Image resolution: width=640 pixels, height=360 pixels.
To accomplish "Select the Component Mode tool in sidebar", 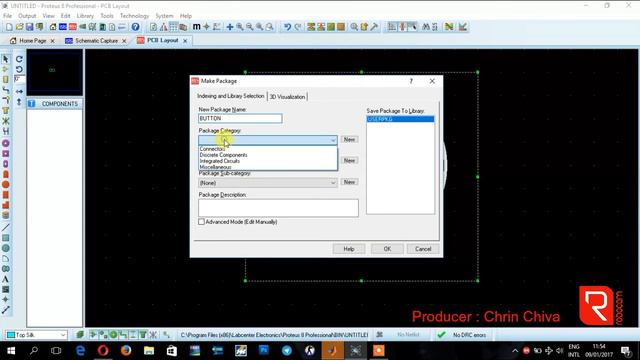I will (x=6, y=69).
